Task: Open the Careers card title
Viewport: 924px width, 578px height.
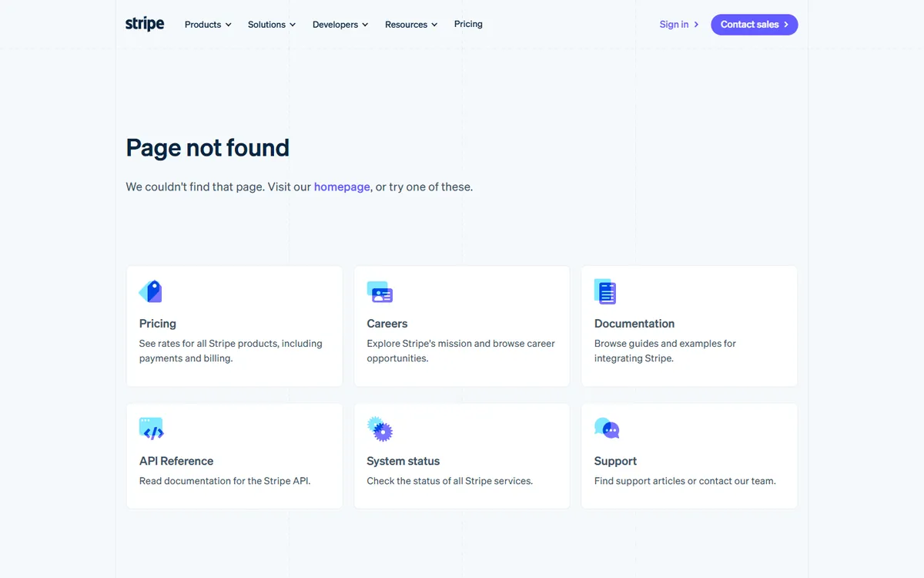Action: [x=387, y=324]
